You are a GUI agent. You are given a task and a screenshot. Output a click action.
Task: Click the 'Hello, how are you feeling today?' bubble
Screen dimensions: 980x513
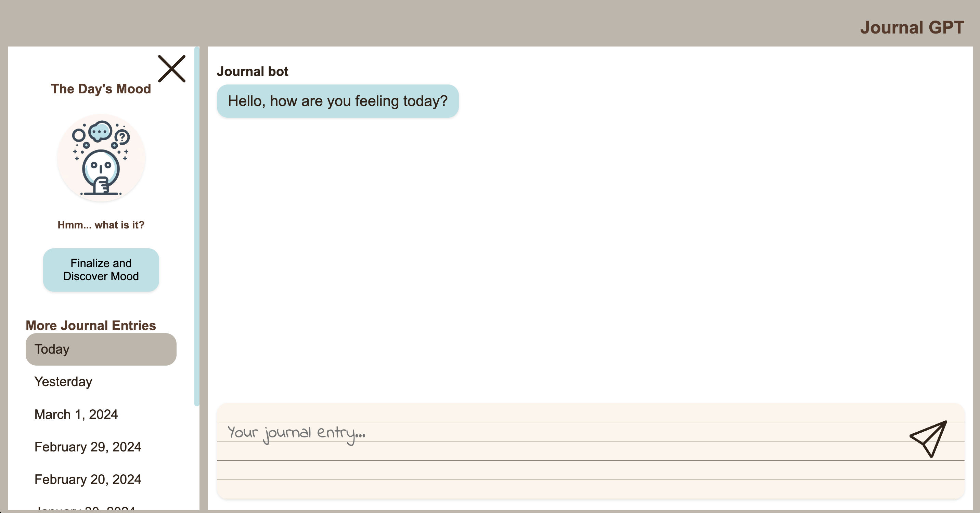337,101
